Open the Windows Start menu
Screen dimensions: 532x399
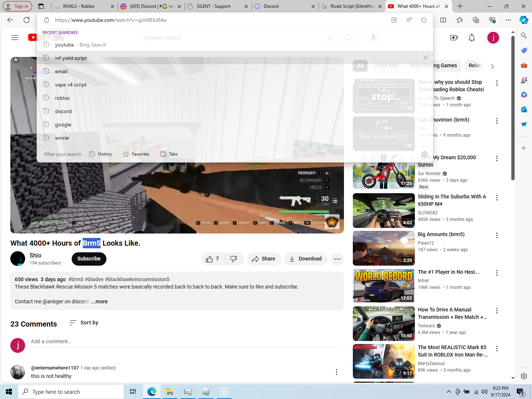[9, 392]
